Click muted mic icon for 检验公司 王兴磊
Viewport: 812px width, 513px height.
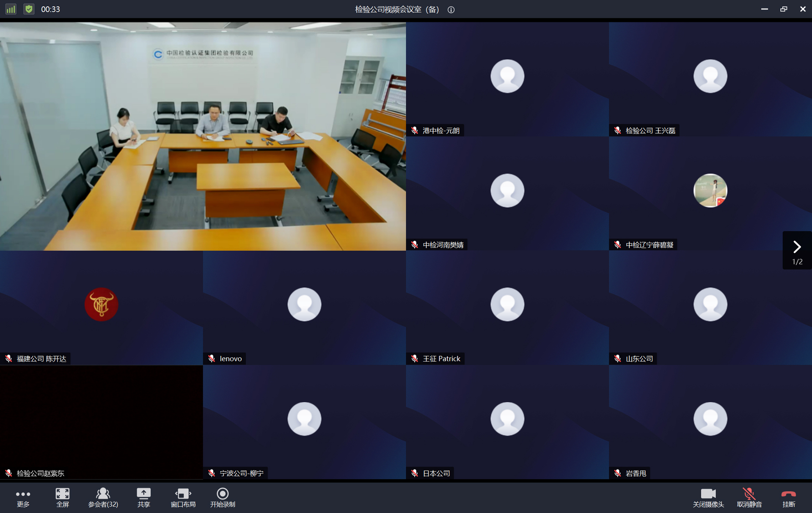pyautogui.click(x=618, y=131)
